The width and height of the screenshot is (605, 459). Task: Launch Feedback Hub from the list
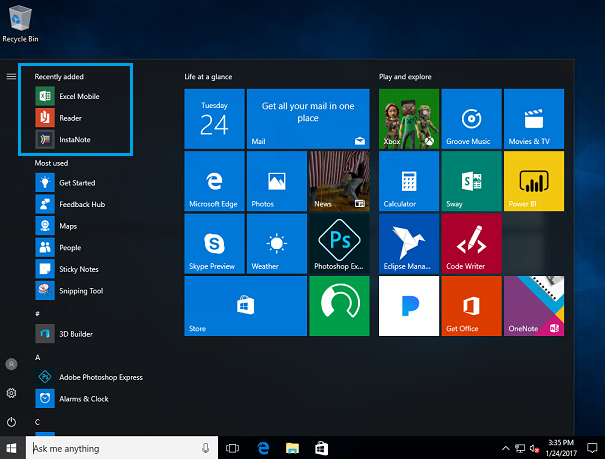pyautogui.click(x=70, y=204)
